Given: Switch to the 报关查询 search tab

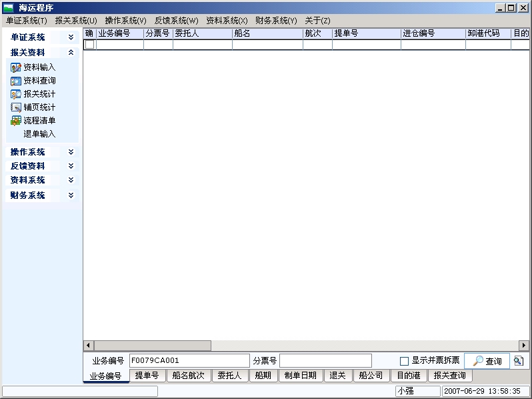Looking at the screenshot, I should click(x=449, y=376).
